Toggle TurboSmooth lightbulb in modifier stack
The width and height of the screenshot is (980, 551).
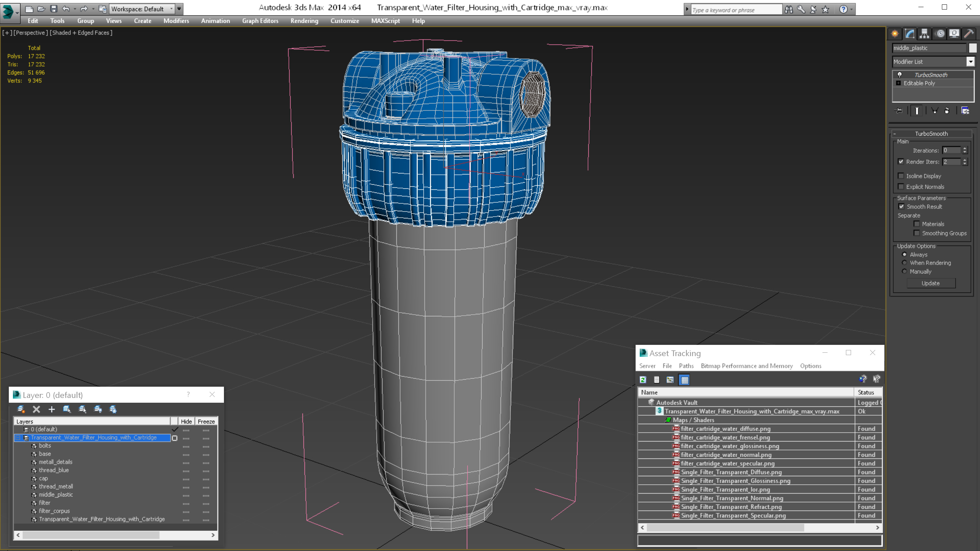[x=900, y=75]
